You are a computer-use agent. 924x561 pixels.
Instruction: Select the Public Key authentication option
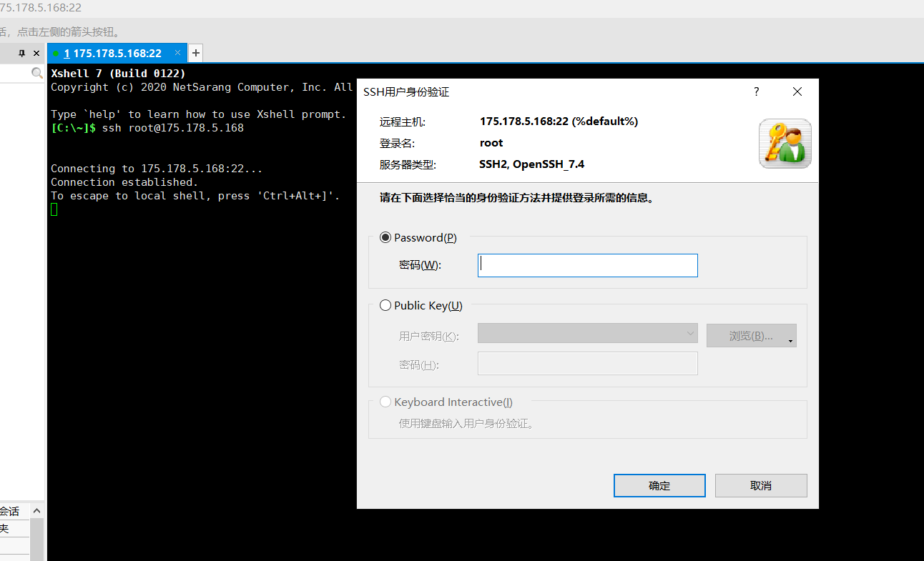[x=385, y=305]
